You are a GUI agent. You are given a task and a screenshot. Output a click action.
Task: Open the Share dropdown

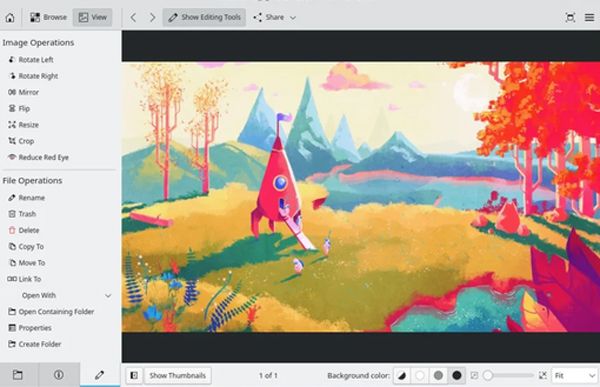point(274,17)
